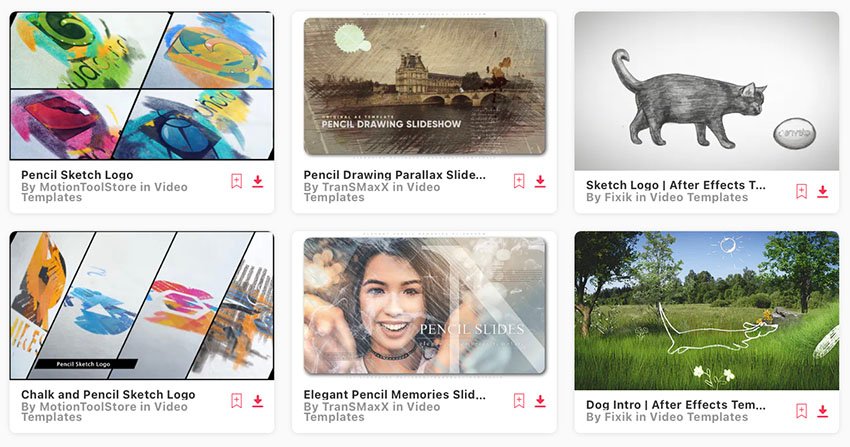Download the Pencil Sketch Logo template
The width and height of the screenshot is (850, 447).
click(x=258, y=181)
